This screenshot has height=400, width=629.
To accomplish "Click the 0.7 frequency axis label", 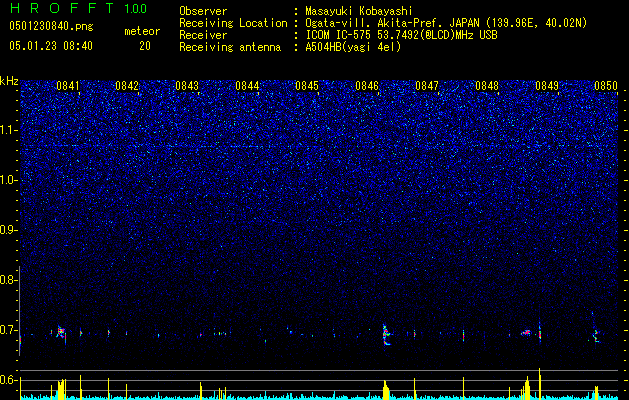I will click(x=8, y=330).
